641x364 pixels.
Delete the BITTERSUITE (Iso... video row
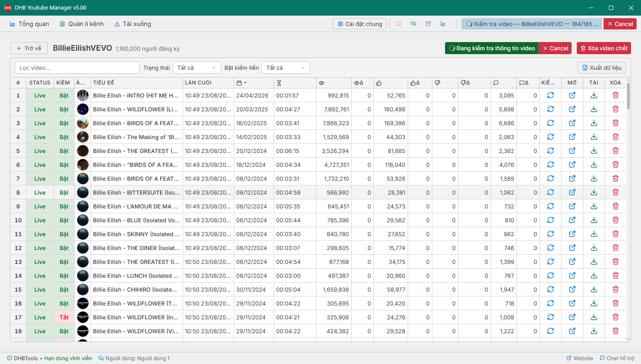coord(615,192)
